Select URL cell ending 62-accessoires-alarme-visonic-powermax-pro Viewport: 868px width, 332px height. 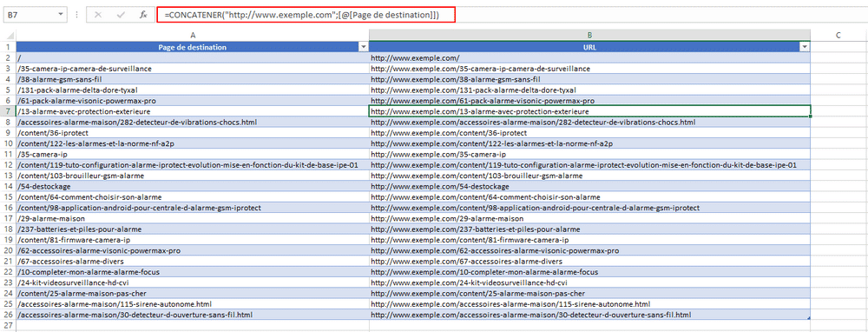pyautogui.click(x=589, y=250)
